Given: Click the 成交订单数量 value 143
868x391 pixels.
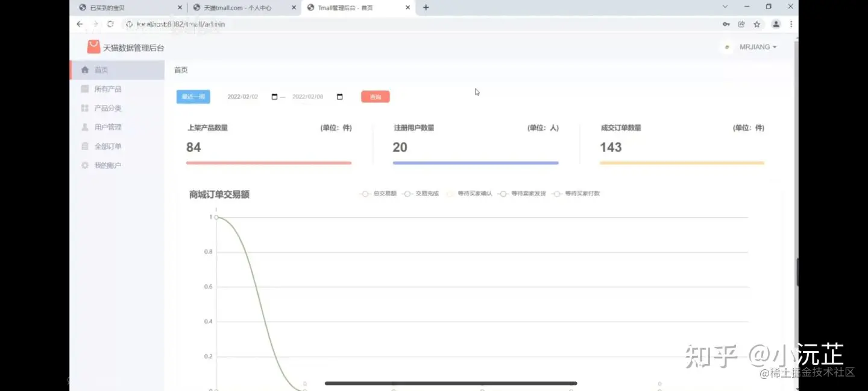Looking at the screenshot, I should tap(611, 147).
